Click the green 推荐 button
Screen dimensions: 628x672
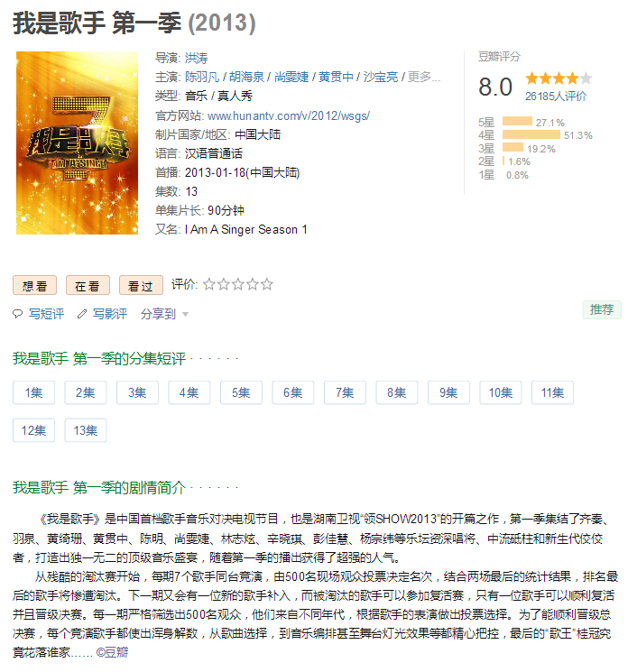602,309
